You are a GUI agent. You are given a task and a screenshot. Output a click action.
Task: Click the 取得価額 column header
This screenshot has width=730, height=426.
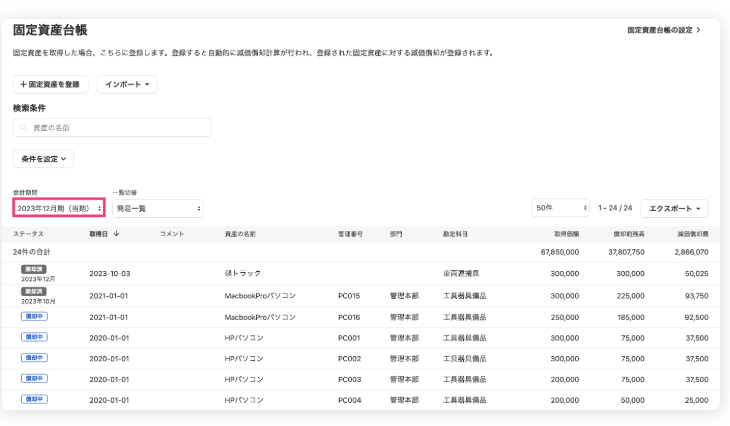pyautogui.click(x=566, y=234)
